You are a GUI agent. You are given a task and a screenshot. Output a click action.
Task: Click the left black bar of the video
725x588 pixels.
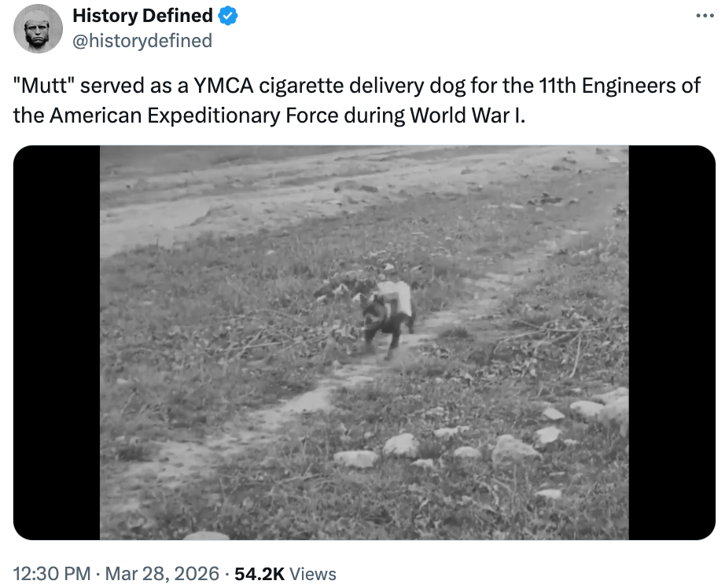[x=57, y=343]
